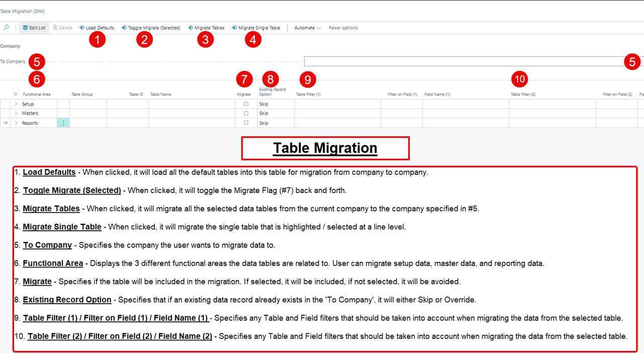Image resolution: width=644 pixels, height=362 pixels.
Task: Click the Existing Record Option header
Action: click(272, 92)
